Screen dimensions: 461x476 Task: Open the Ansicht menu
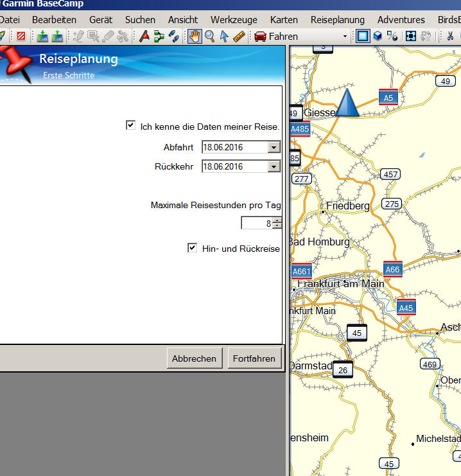[x=183, y=20]
